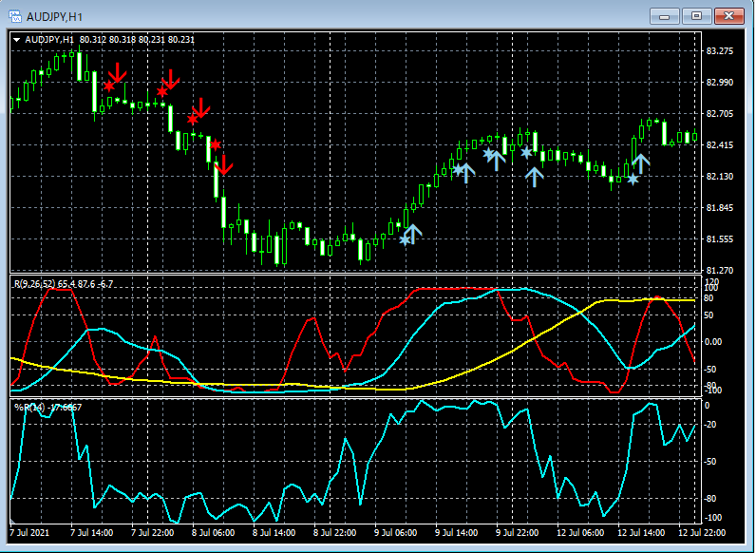Select the R(9,26,52) indicator label
Image resolution: width=756 pixels, height=553 pixels.
[x=64, y=284]
